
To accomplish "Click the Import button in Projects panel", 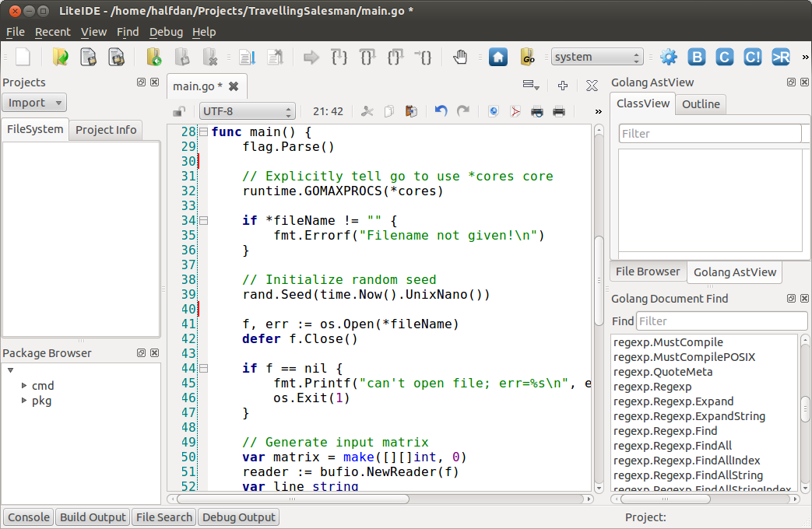I will click(34, 103).
